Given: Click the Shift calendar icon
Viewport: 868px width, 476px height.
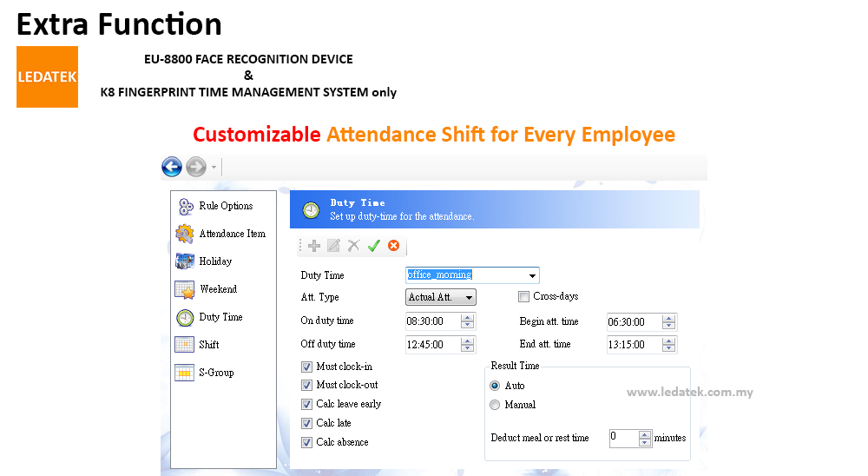Looking at the screenshot, I should click(x=185, y=345).
